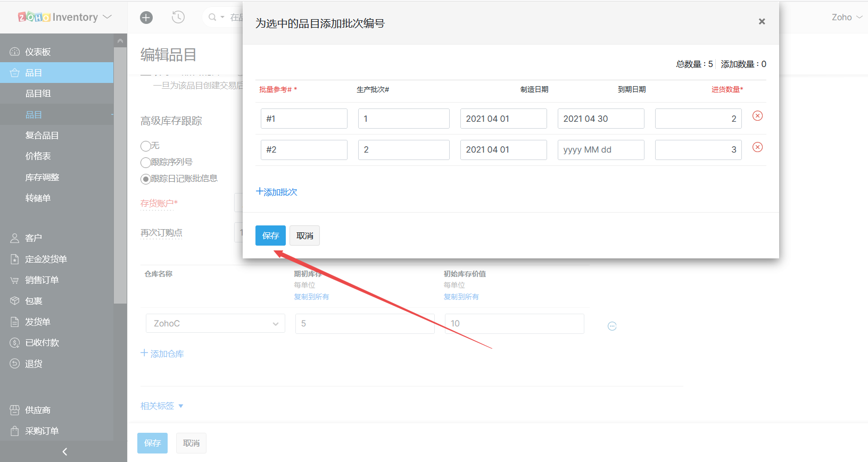Screen dimensions: 868x462
Task: Open the recent history clock icon
Action: tap(178, 18)
